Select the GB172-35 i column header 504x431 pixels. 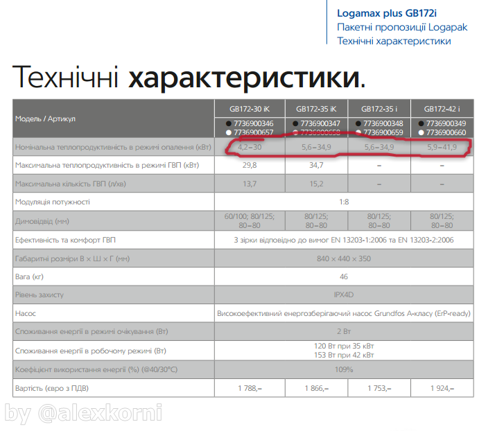[379, 109]
